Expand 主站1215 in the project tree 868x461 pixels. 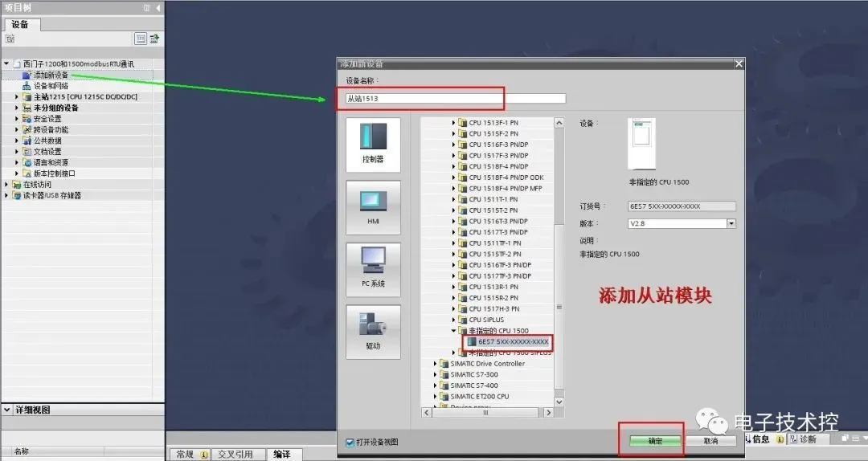[17, 97]
